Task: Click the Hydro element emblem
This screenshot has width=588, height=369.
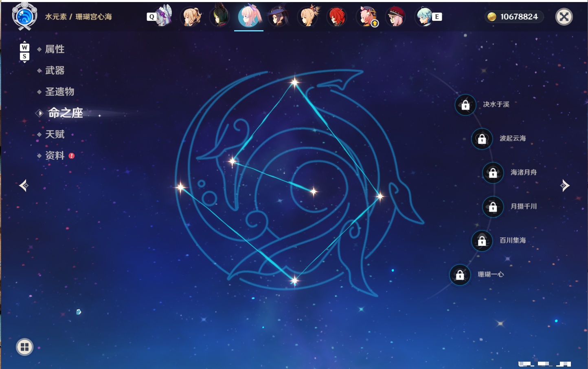Action: [24, 16]
